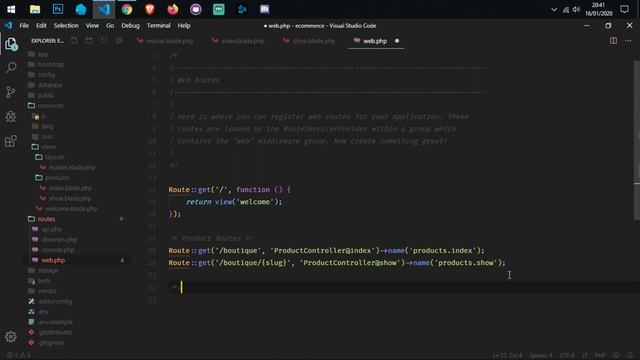This screenshot has height=360, width=640.
Task: Click the New Folder icon in Explorer header
Action: pos(89,40)
